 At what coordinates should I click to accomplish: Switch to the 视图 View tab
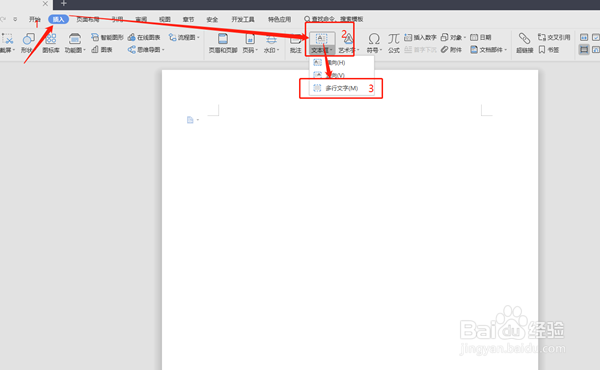tap(165, 19)
